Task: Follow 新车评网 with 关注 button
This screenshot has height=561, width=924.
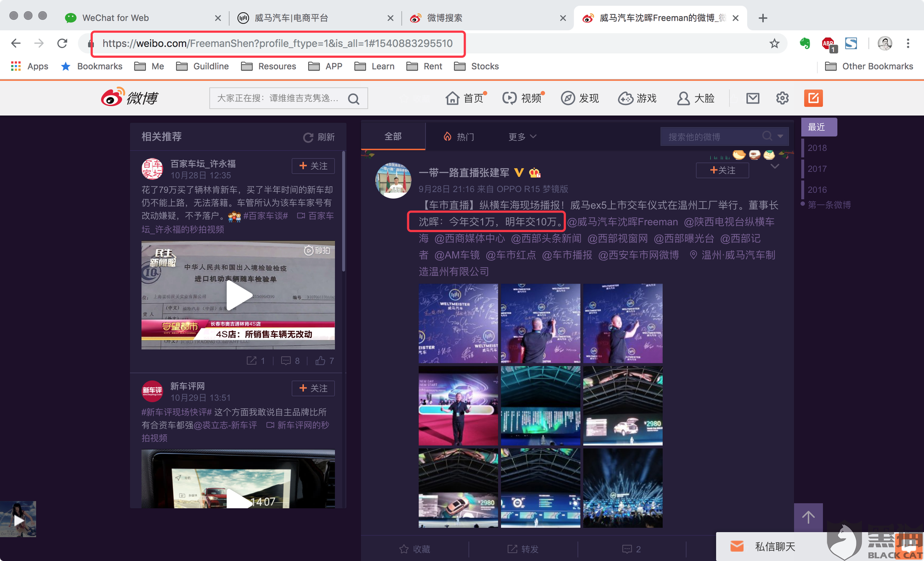Action: point(313,388)
